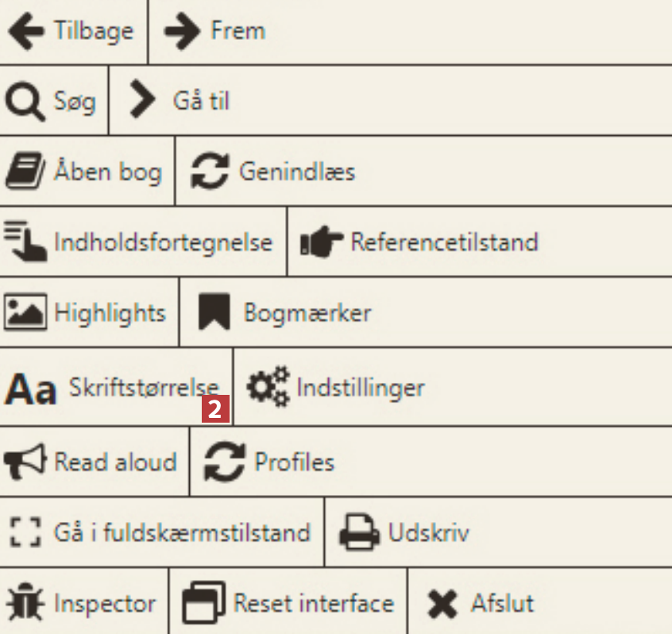Click the Indstillinger gears icon
The height and width of the screenshot is (634, 672).
point(268,388)
